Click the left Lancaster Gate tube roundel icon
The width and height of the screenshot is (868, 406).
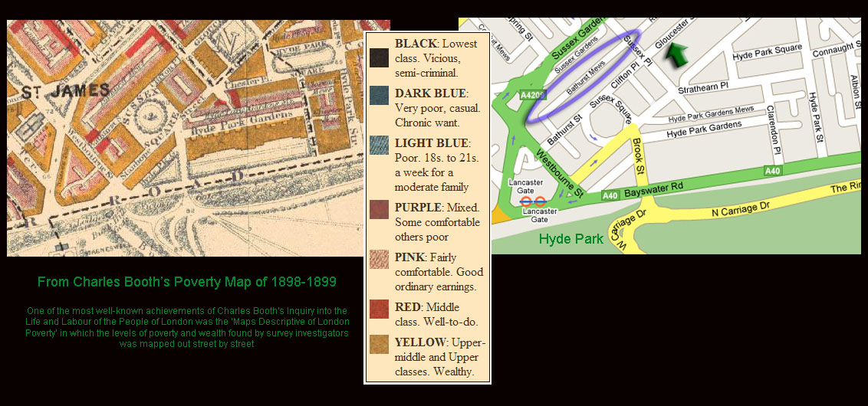527,202
